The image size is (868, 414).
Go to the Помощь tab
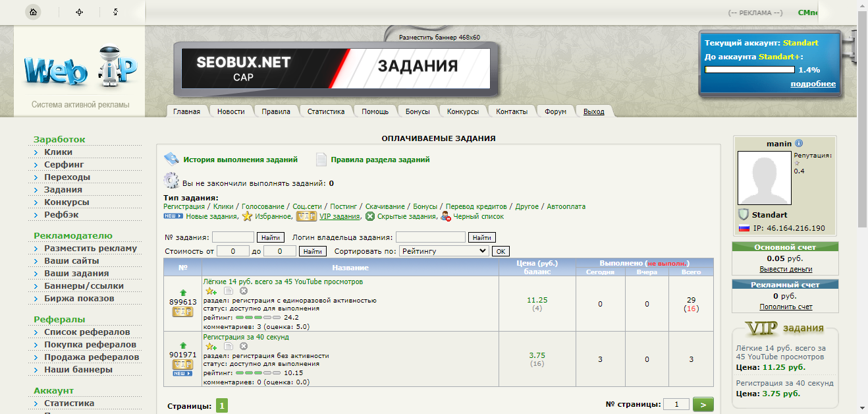coord(375,111)
